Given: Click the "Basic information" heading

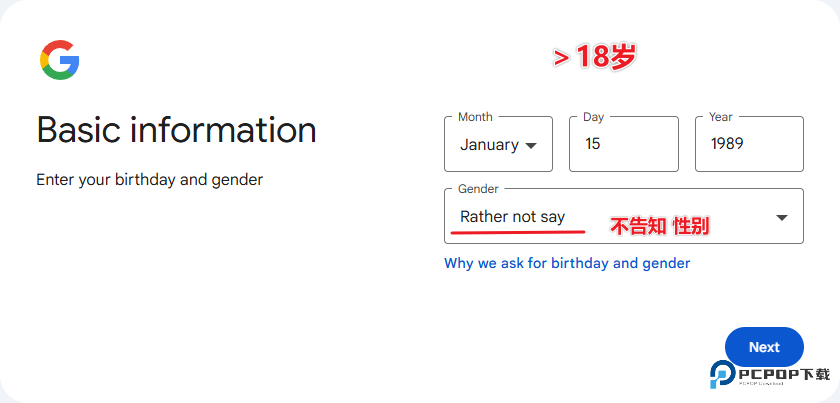Looking at the screenshot, I should (176, 130).
